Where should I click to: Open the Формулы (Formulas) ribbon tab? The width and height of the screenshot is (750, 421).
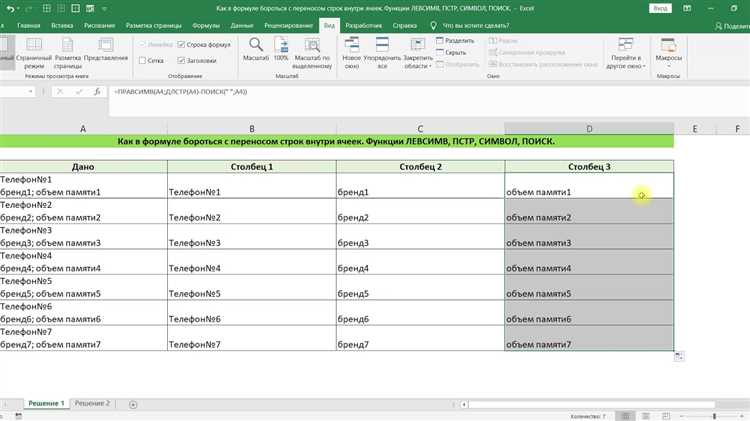(x=206, y=25)
